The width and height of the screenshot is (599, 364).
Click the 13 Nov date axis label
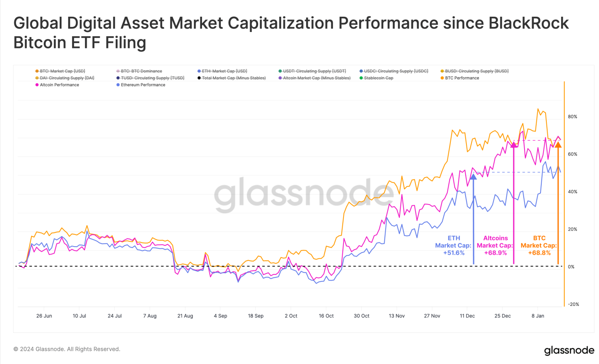pos(397,316)
